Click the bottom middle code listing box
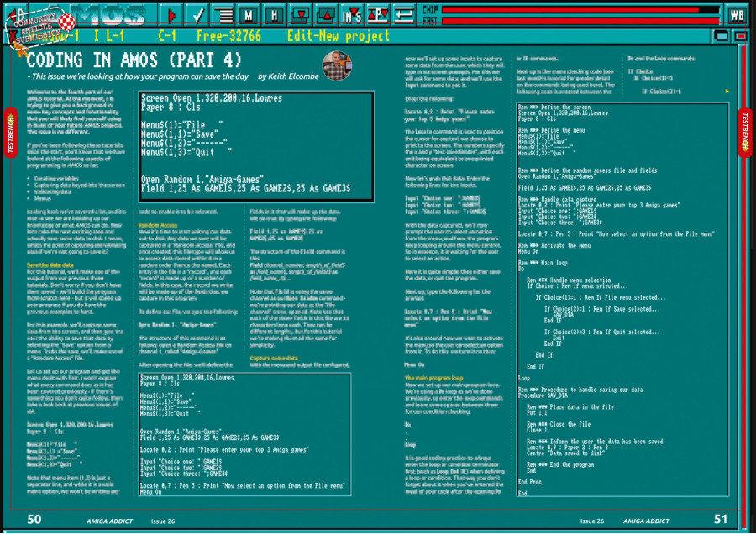 (x=245, y=434)
